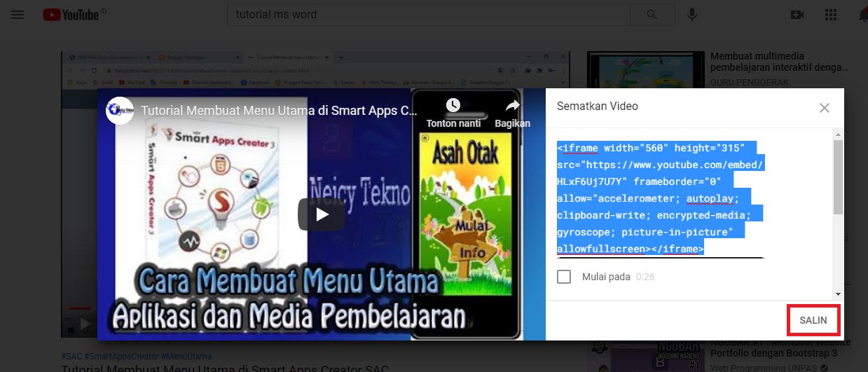Image resolution: width=868 pixels, height=372 pixels.
Task: Click the embed dialog scrollbar thumb
Action: [838, 179]
